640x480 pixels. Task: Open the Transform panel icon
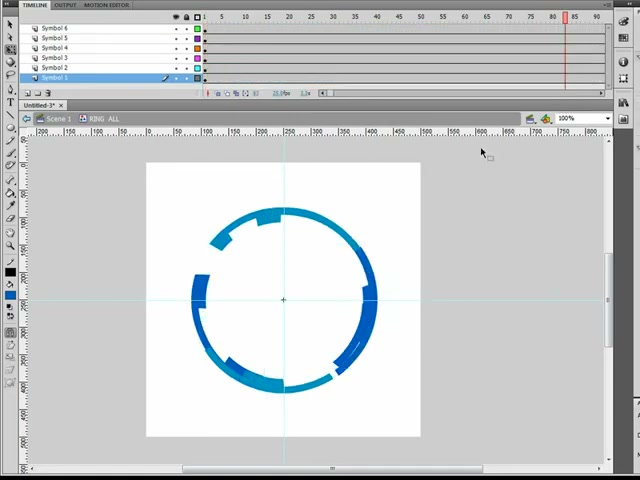tap(623, 78)
